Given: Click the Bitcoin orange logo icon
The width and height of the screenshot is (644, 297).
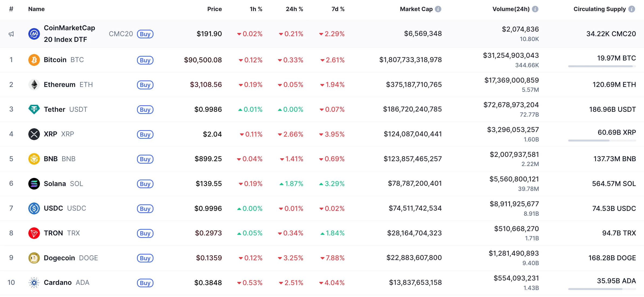Looking at the screenshot, I should coord(34,60).
